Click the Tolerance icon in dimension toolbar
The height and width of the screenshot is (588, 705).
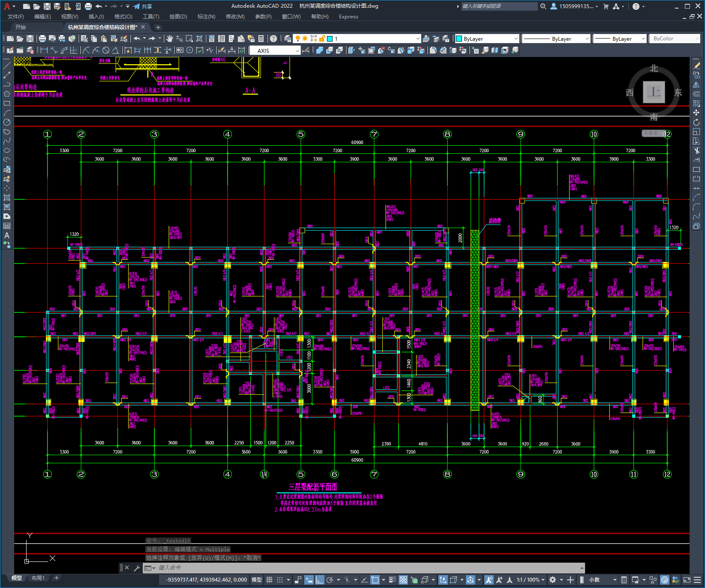[180, 50]
